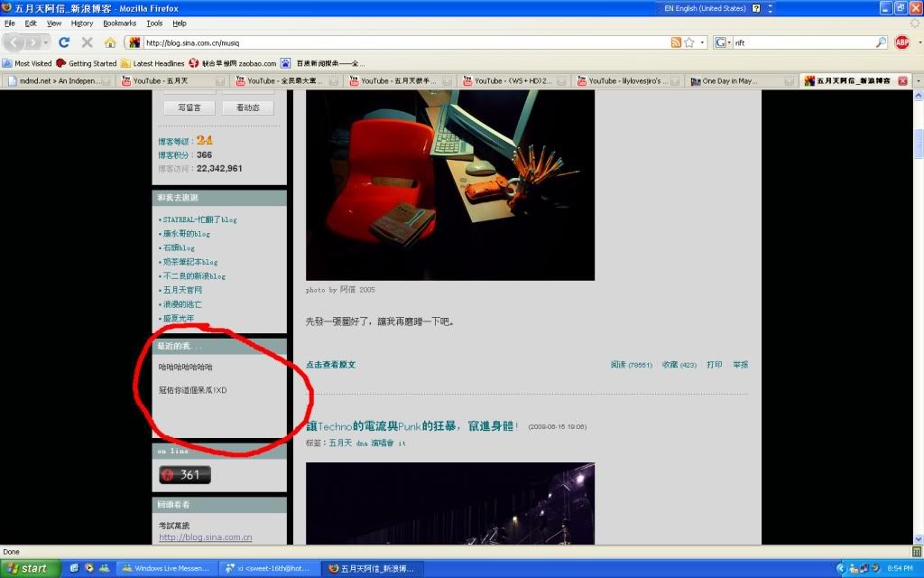924x578 pixels.
Task: Open the http://blog.sina.com.cn sidebar link
Action: 205,537
